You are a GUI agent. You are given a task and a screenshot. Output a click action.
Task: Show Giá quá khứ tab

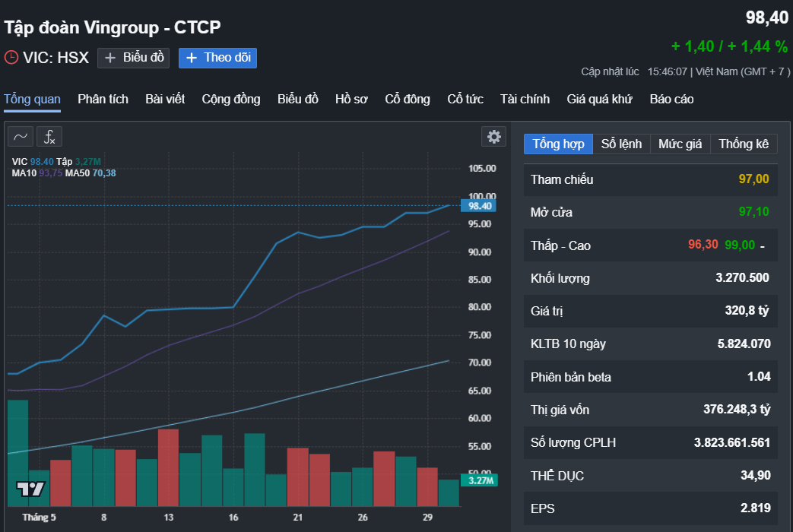(600, 99)
